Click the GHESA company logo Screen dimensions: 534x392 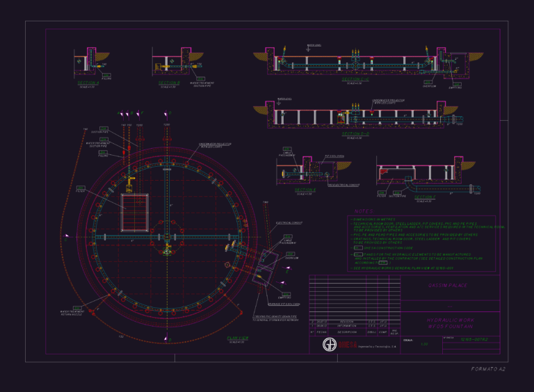(330, 344)
